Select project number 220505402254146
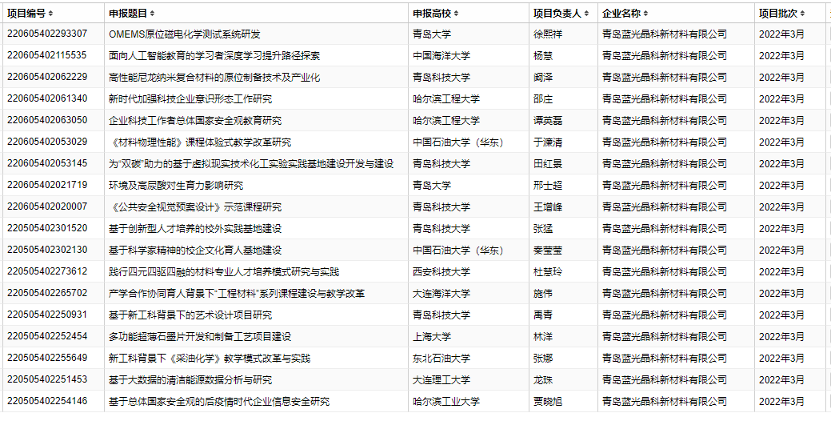The height and width of the screenshot is (422, 832). 47,401
